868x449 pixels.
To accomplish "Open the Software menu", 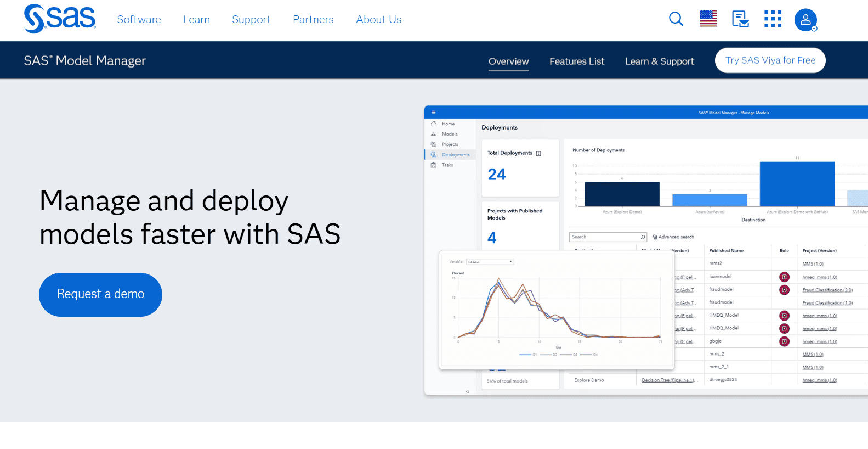I will click(139, 19).
